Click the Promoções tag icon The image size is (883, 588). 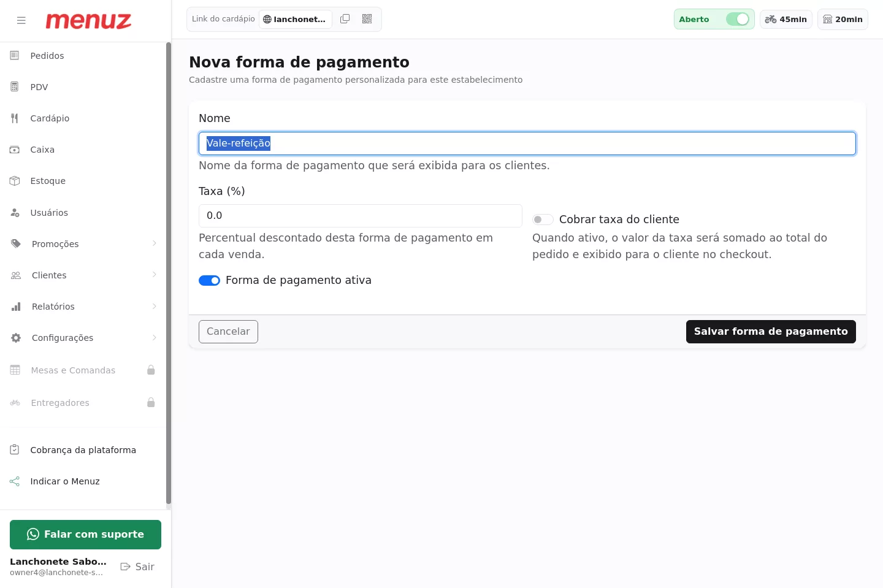pos(16,244)
